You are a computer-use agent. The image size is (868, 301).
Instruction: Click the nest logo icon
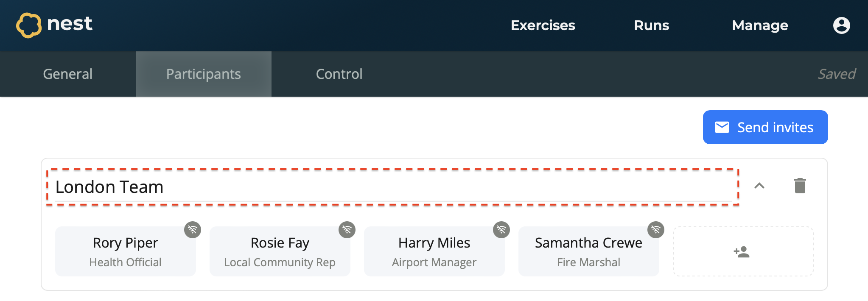[x=29, y=25]
